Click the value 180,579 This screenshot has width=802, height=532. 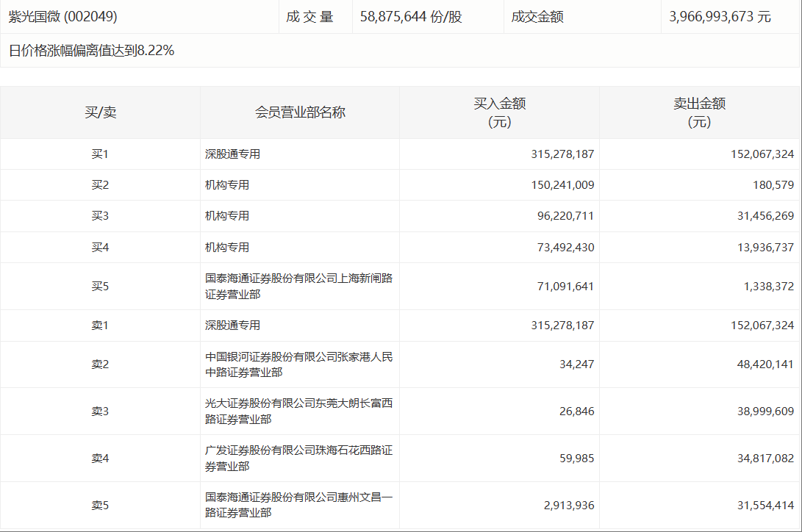click(x=773, y=184)
